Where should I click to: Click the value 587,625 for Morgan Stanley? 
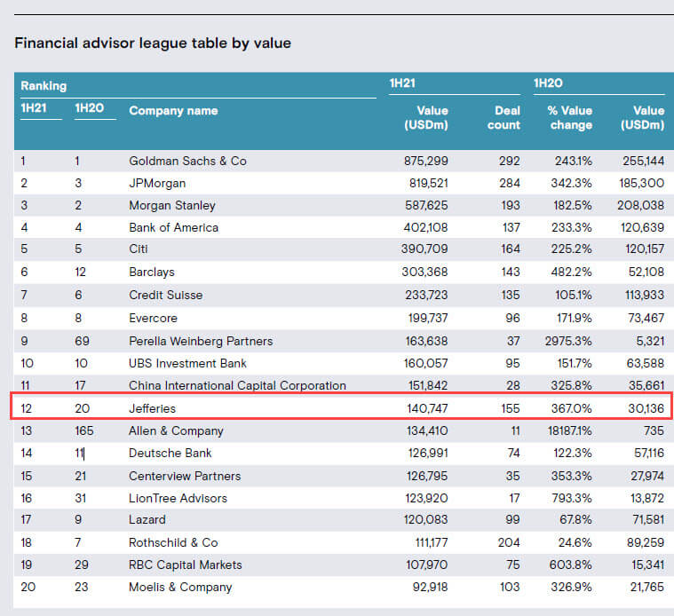coord(426,205)
